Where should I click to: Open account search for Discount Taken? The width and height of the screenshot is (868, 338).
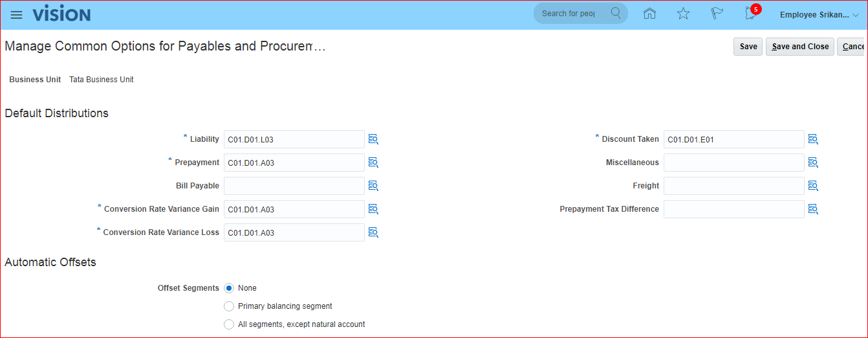pos(813,139)
